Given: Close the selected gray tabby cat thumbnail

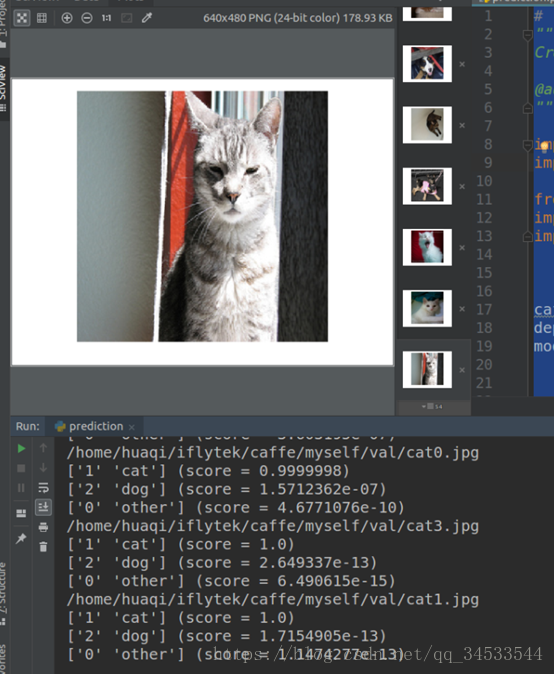Looking at the screenshot, I should tap(462, 370).
